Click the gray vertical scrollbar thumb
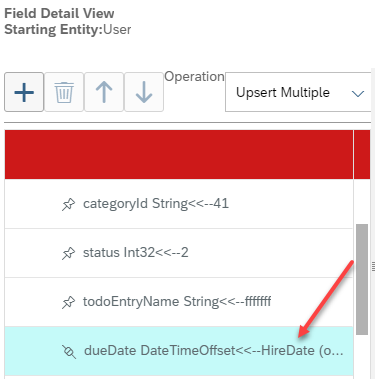Screen dimensions: 384x379 point(362,279)
